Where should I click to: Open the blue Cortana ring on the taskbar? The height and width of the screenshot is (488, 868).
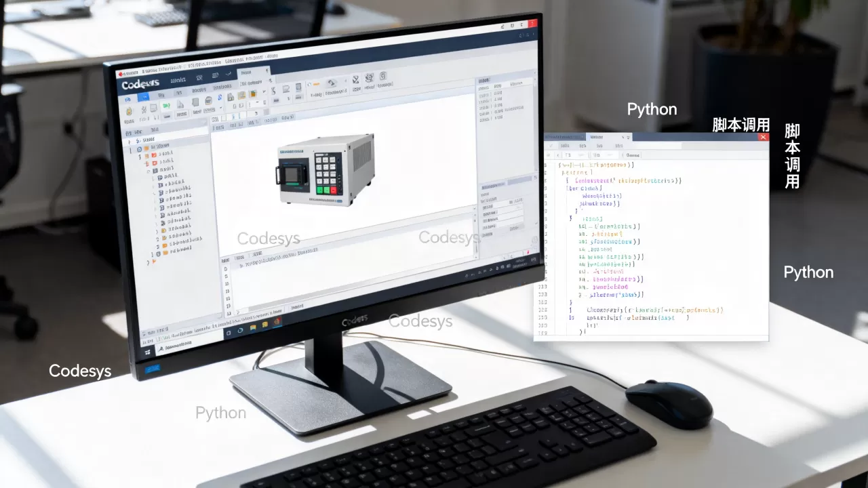[240, 330]
